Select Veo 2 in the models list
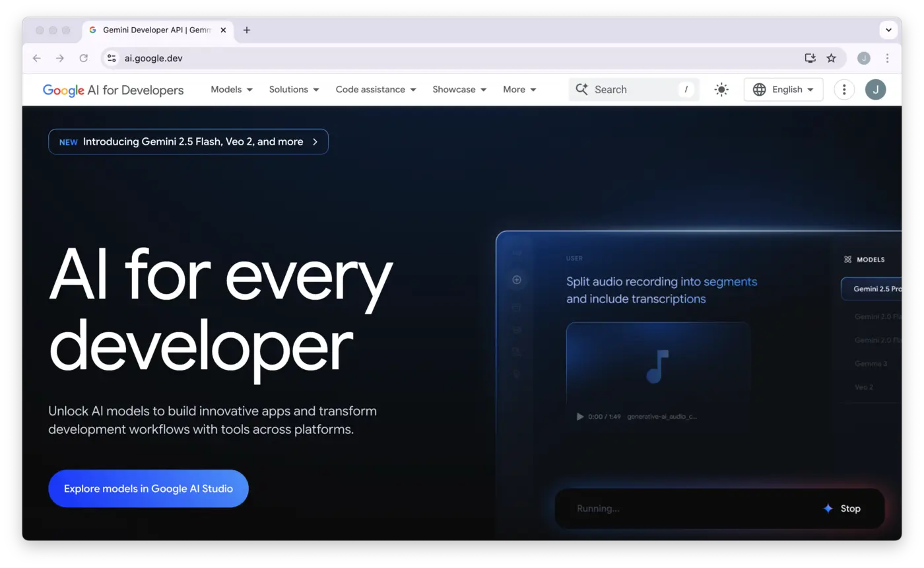Viewport: 924px width, 568px height. 864,387
